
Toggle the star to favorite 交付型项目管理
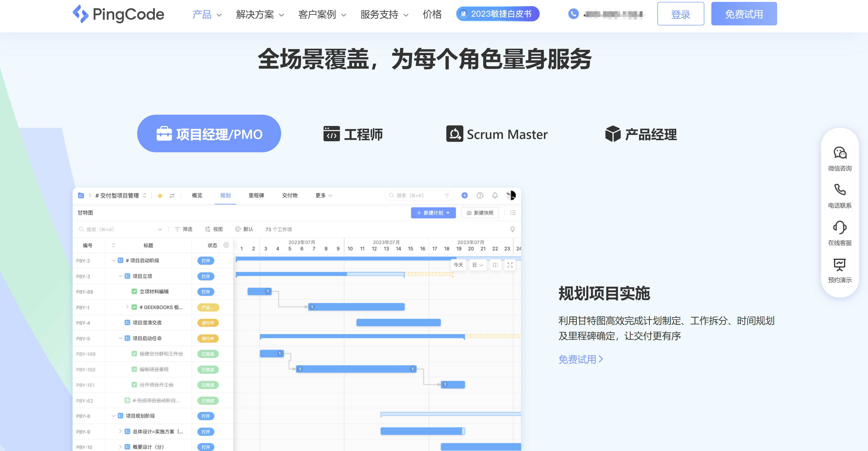coord(160,195)
